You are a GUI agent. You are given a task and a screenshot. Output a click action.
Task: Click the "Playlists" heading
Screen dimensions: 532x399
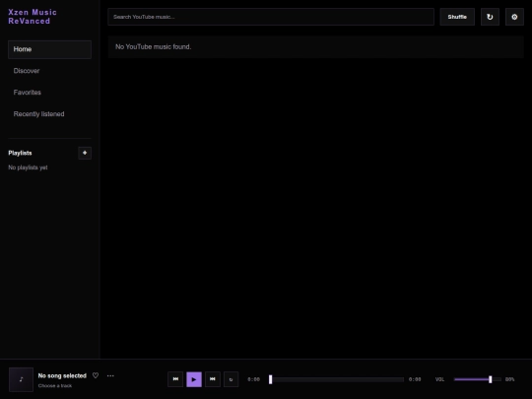tap(20, 153)
